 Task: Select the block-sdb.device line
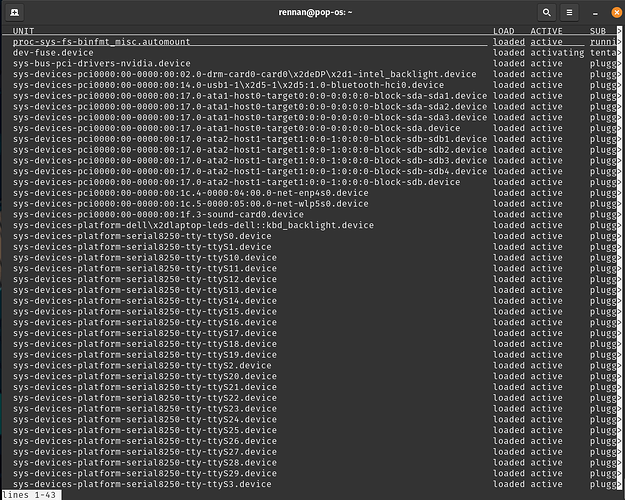pyautogui.click(x=236, y=182)
